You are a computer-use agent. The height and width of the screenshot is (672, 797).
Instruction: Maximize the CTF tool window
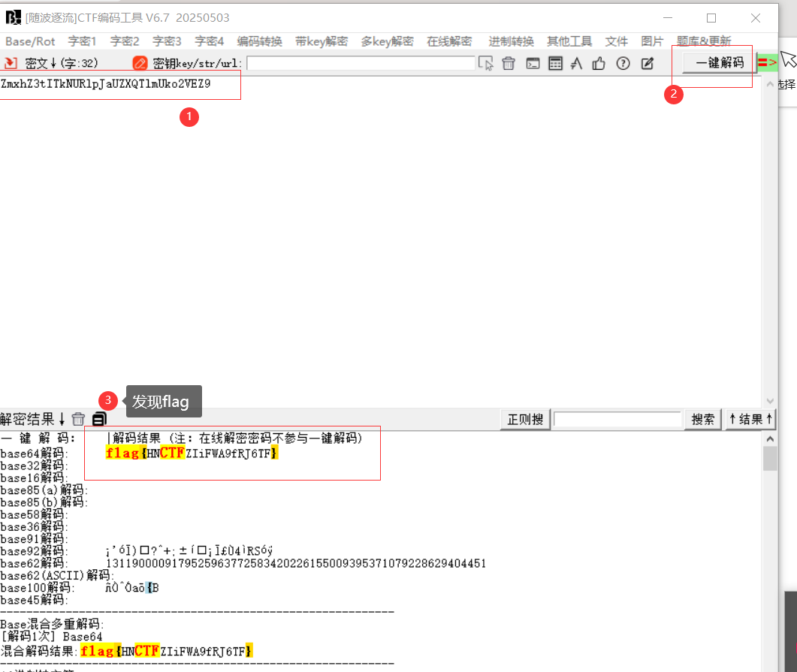(711, 18)
